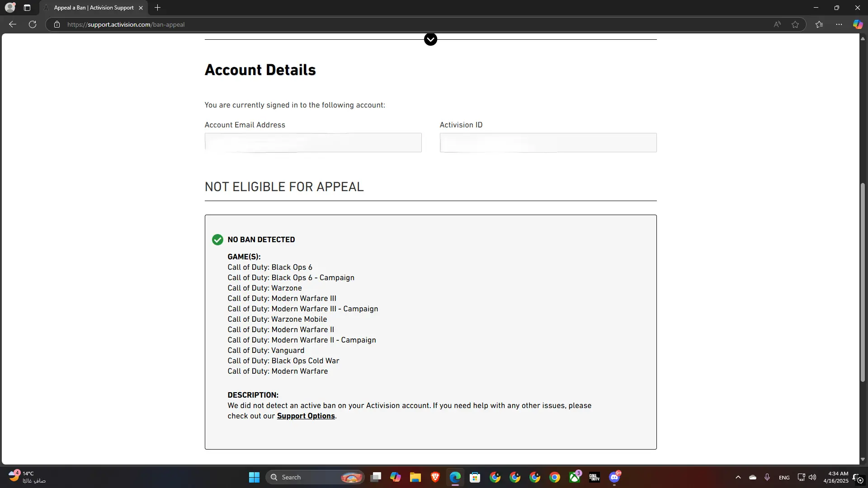Open the Tab actions menu
The height and width of the screenshot is (488, 868).
[x=27, y=8]
